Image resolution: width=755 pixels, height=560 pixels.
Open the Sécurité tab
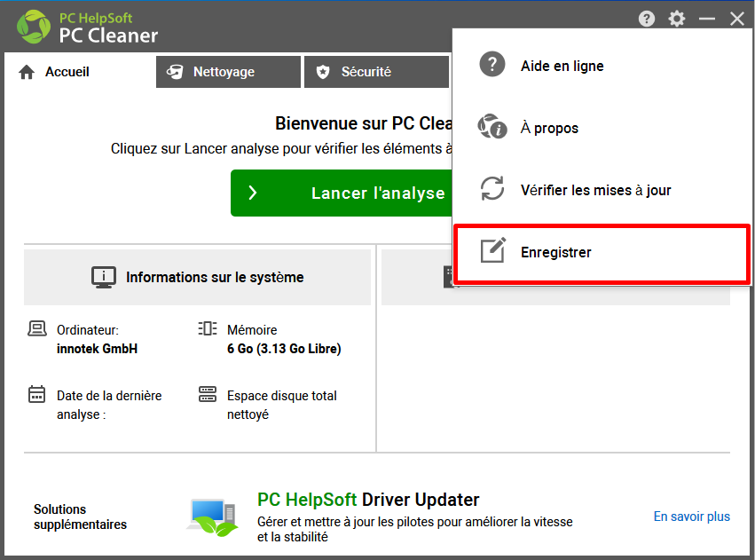376,72
